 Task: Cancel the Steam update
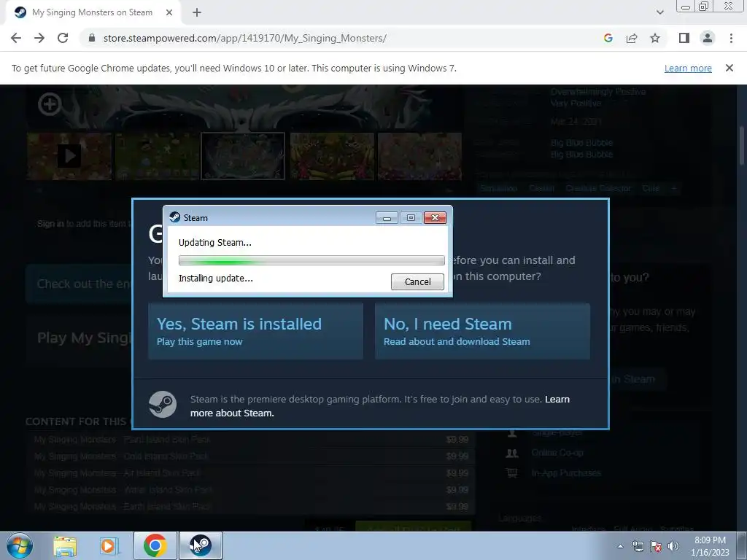click(417, 281)
